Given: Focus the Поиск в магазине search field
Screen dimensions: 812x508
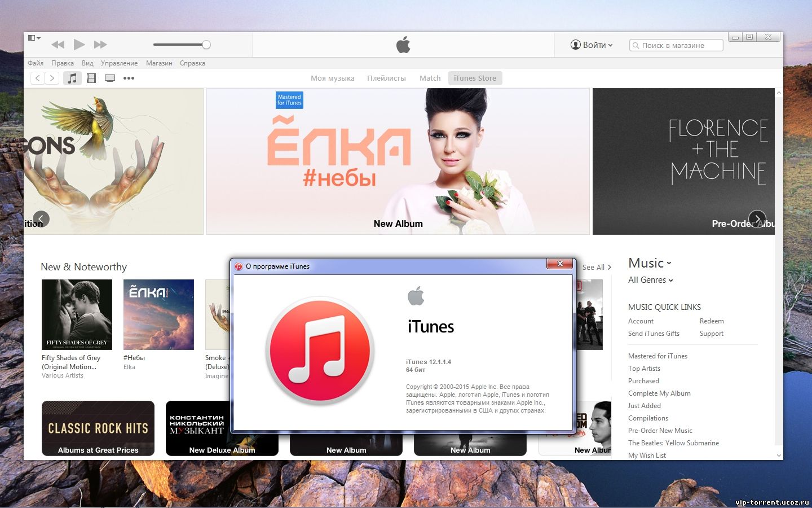Looking at the screenshot, I should point(676,45).
